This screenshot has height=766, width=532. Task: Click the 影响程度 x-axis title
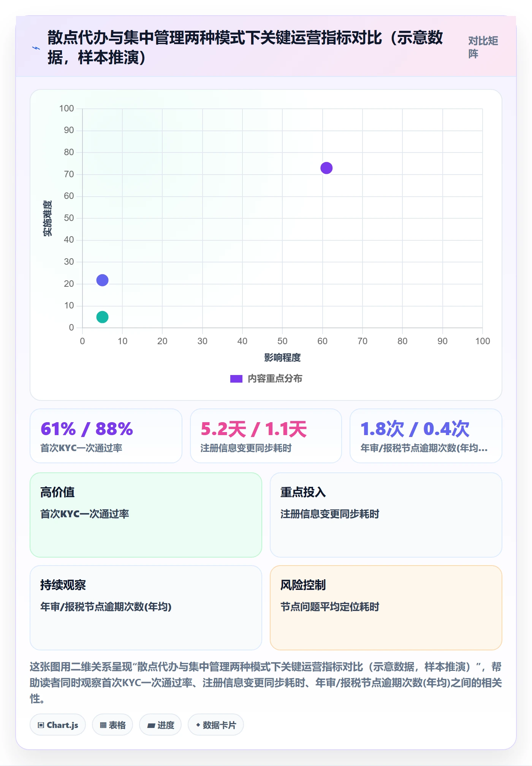(x=282, y=358)
